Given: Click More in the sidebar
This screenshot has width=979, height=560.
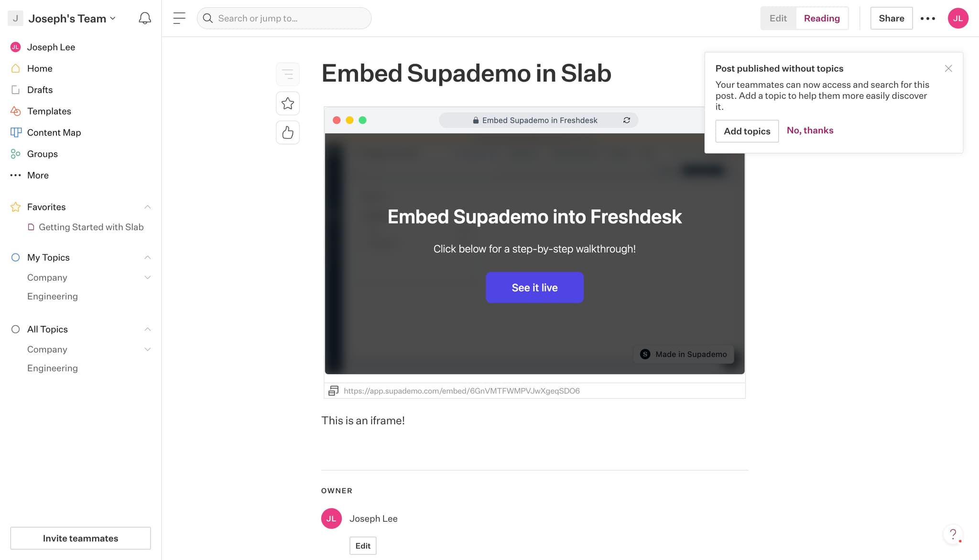Looking at the screenshot, I should (38, 175).
